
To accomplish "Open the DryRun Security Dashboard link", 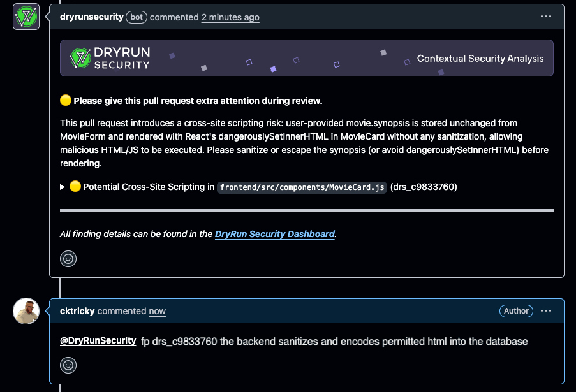I will coord(275,234).
